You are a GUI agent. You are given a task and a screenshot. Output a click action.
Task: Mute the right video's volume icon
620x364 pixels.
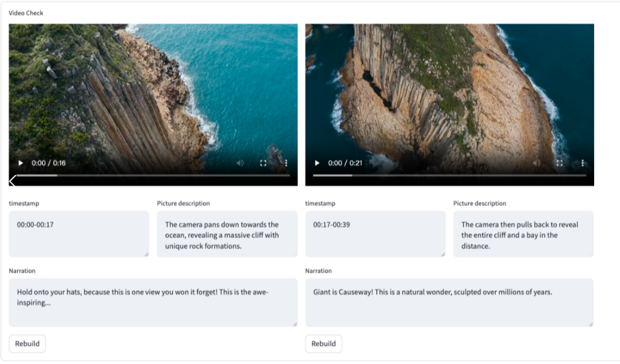pos(536,163)
